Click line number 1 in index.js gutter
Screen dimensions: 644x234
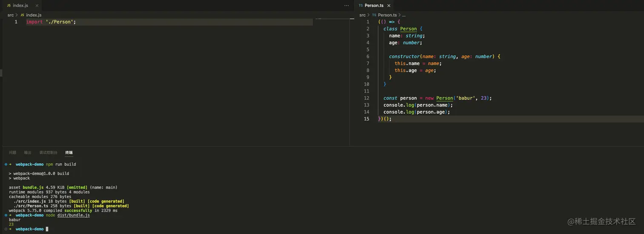[x=16, y=22]
